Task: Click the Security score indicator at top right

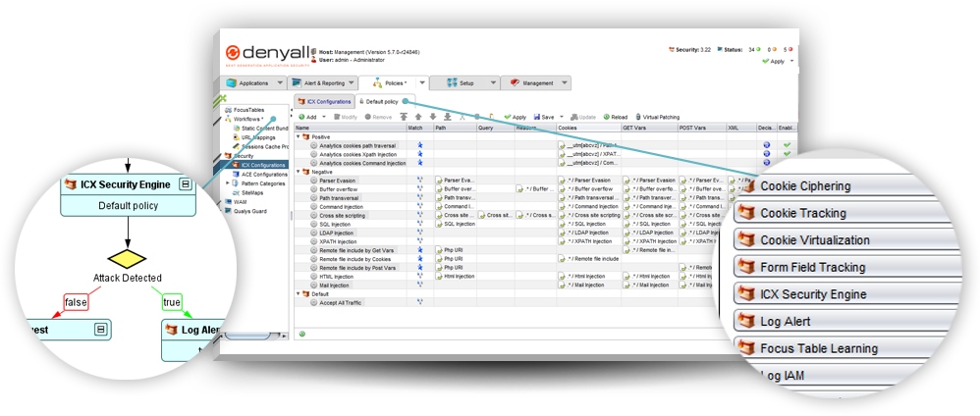Action: [x=689, y=49]
